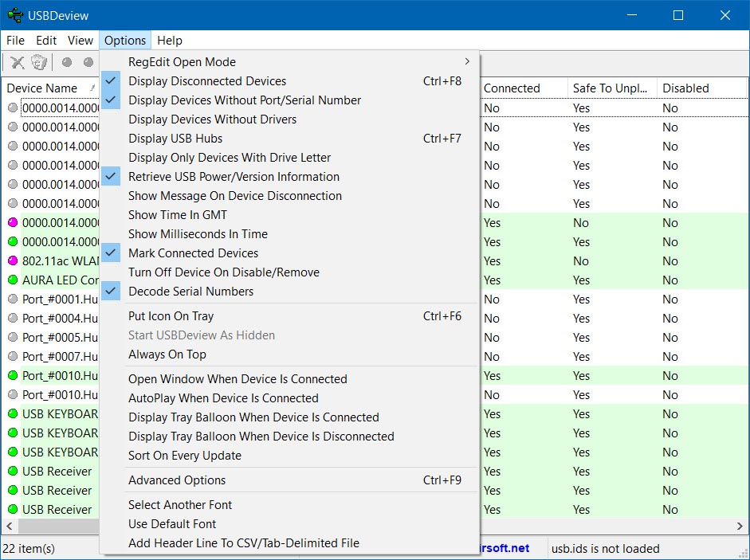Enable Show Message On Device Disconnection
Image resolution: width=750 pixels, height=560 pixels.
tap(289, 196)
